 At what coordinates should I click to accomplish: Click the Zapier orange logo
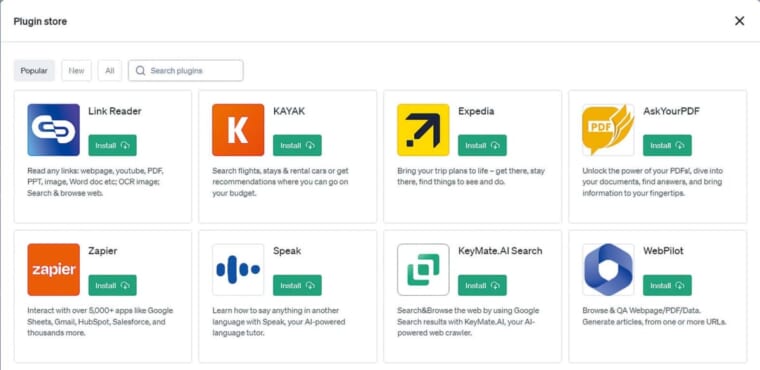tap(53, 270)
